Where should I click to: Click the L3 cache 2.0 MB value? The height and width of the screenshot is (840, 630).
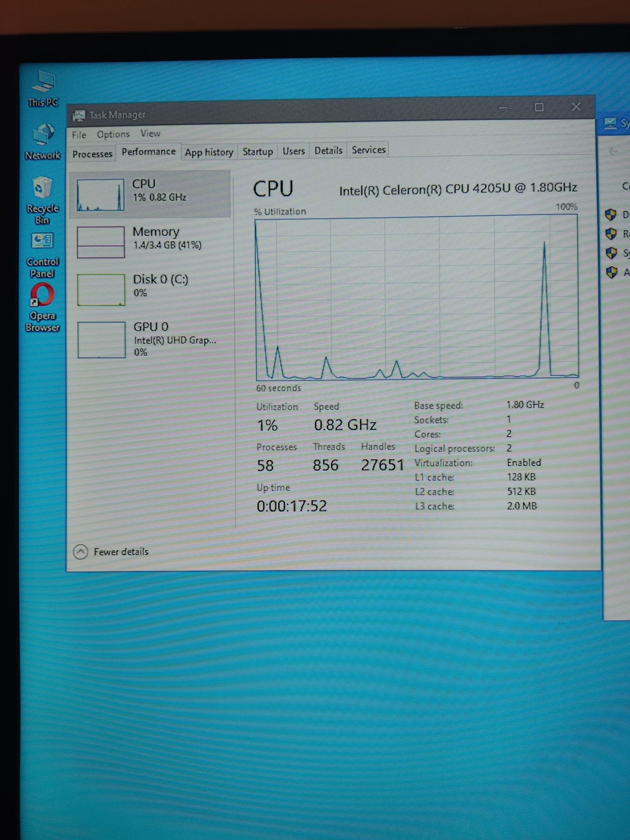click(x=522, y=506)
